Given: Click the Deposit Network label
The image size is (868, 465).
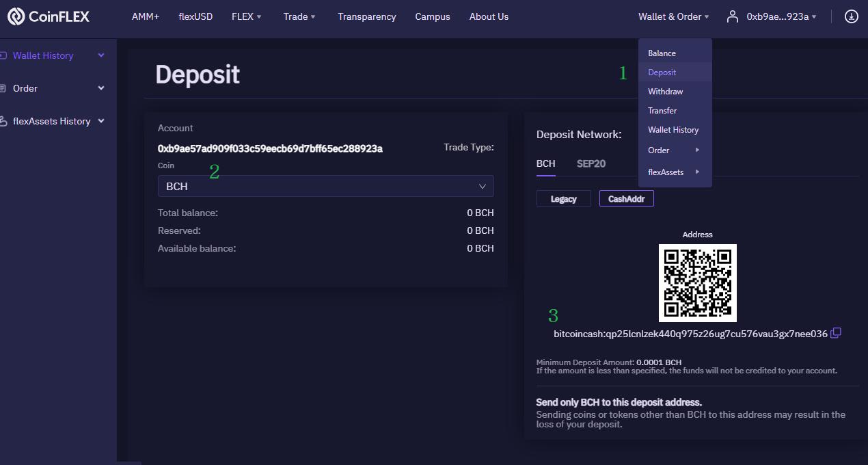Looking at the screenshot, I should (579, 135).
